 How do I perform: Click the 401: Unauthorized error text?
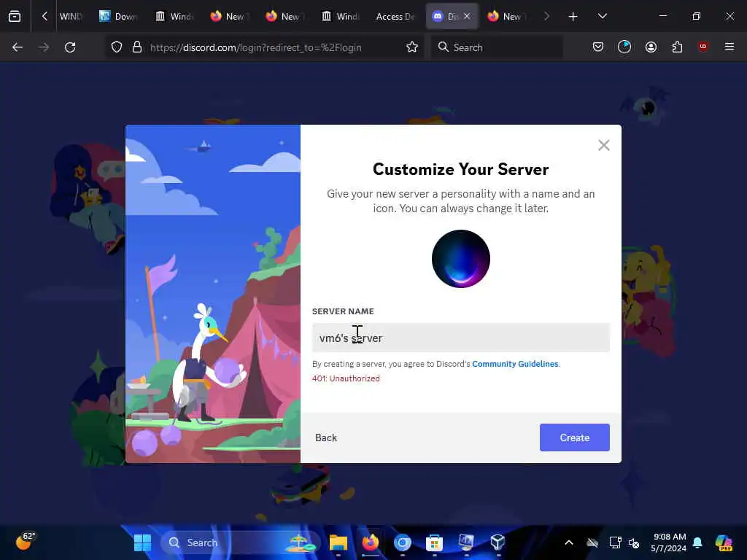[346, 378]
